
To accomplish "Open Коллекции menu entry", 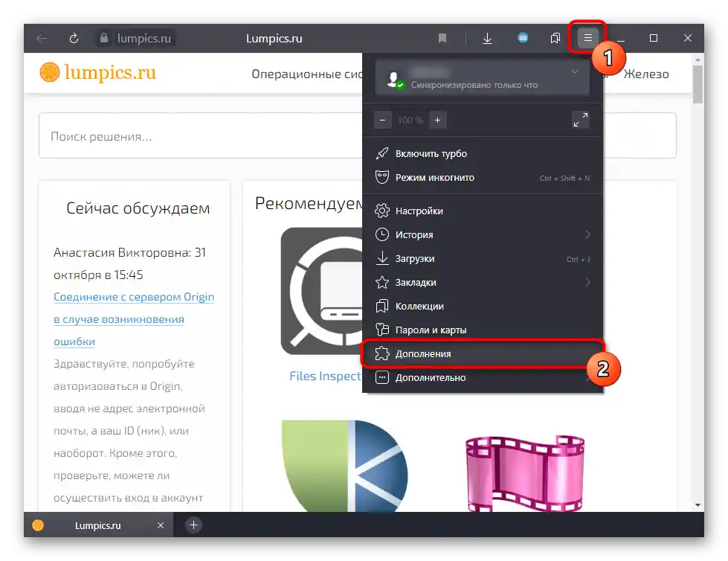I will click(483, 306).
